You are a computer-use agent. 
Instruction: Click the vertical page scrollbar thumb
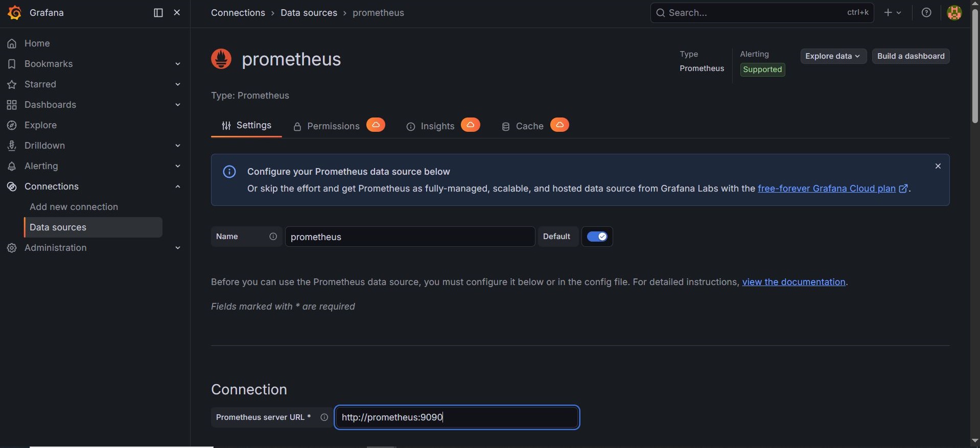pyautogui.click(x=975, y=65)
